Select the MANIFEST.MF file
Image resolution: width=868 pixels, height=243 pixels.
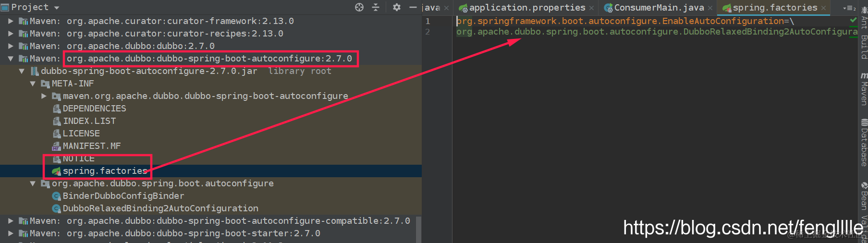[92, 146]
